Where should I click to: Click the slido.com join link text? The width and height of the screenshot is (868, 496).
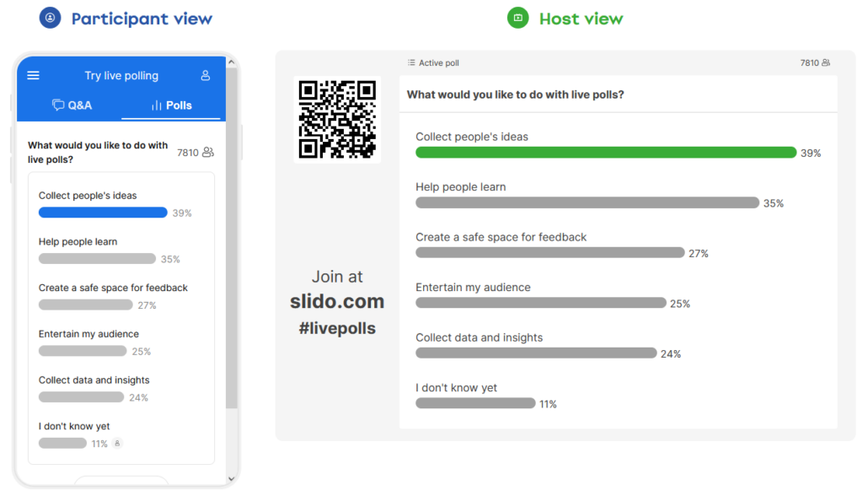coord(337,302)
